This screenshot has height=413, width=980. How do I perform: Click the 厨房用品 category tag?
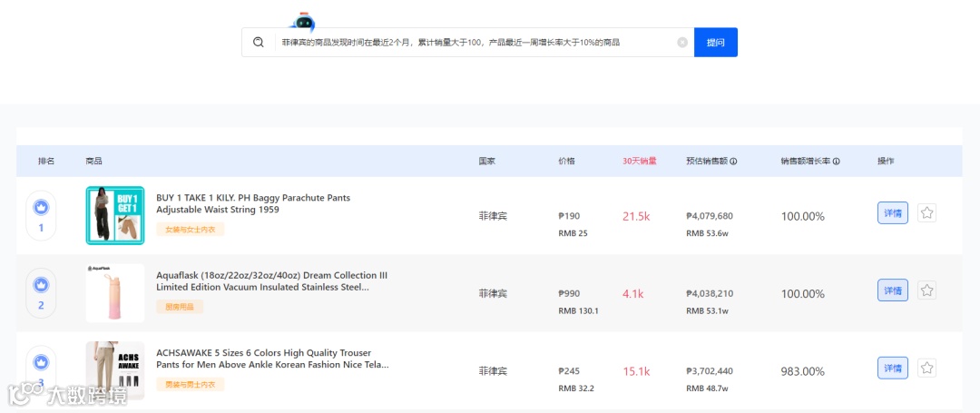(x=180, y=307)
